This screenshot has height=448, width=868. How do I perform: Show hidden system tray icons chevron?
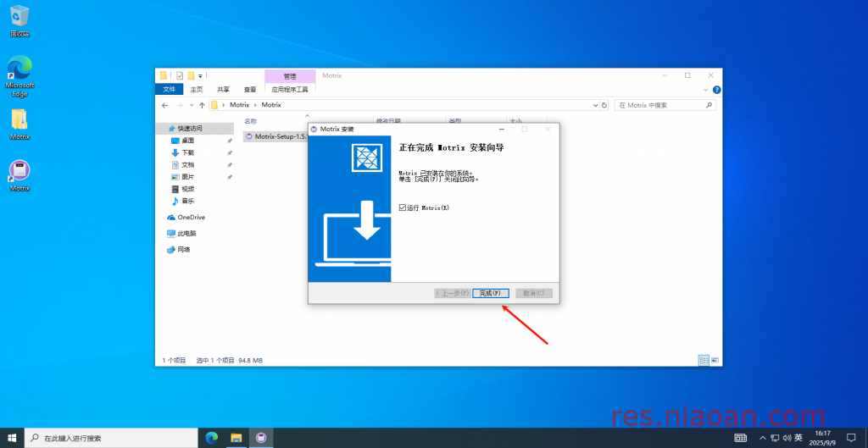click(763, 438)
